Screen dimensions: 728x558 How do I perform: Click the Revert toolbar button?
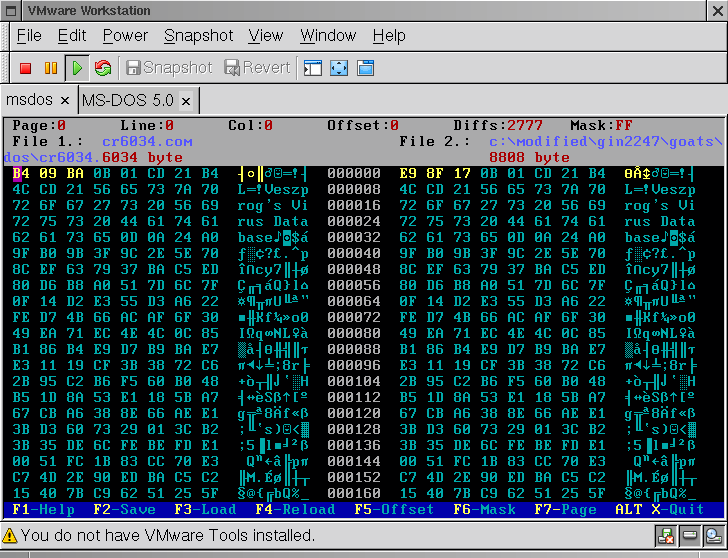[x=257, y=68]
